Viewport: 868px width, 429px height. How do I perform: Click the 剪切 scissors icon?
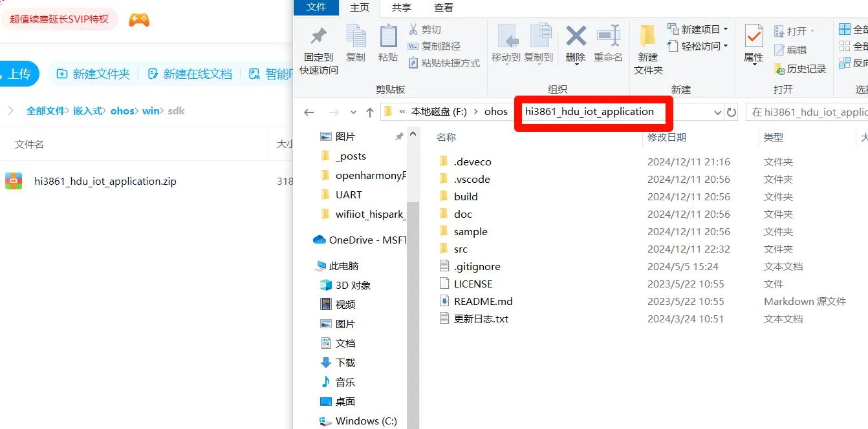coord(413,29)
